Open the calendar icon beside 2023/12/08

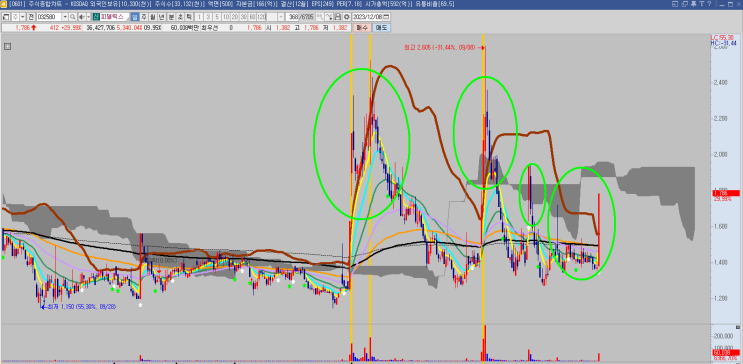tap(386, 17)
